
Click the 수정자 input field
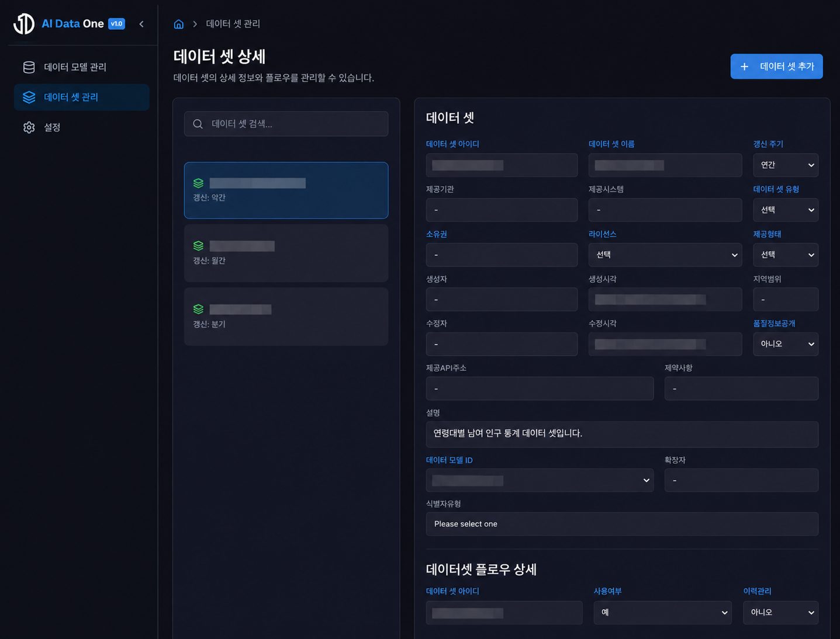(502, 344)
